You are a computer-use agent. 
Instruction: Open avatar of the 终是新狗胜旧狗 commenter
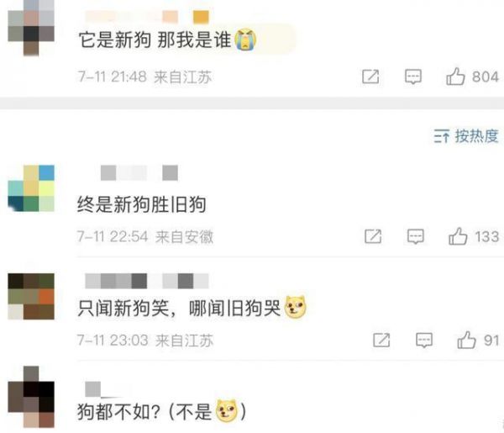tap(31, 188)
